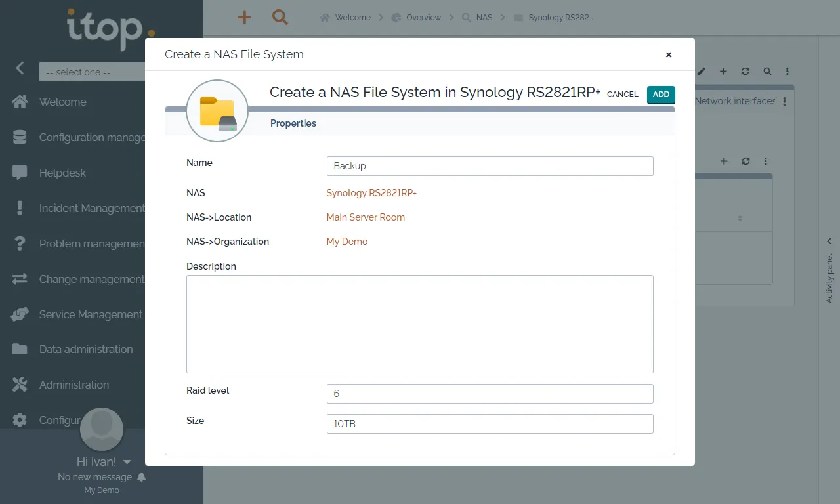
Task: Open Problem management menu
Action: click(x=92, y=243)
